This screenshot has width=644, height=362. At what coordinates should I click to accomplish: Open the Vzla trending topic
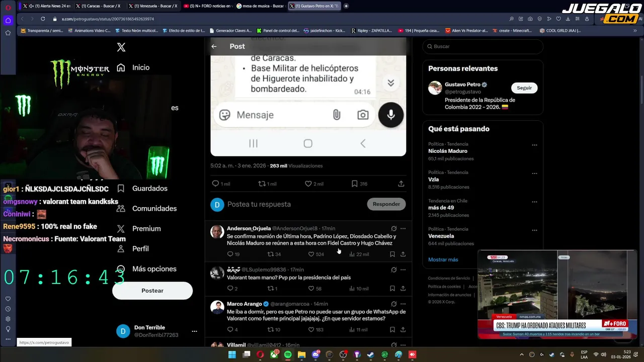coord(433,179)
